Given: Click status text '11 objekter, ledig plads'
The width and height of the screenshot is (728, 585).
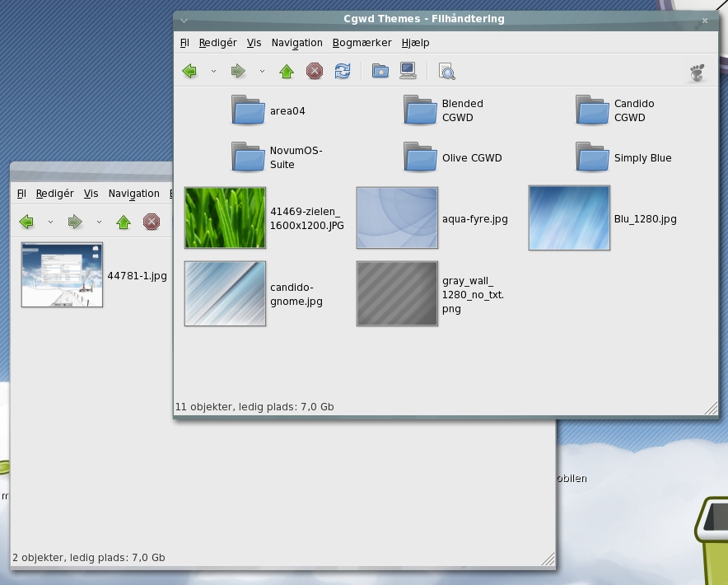Looking at the screenshot, I should click(x=254, y=407).
